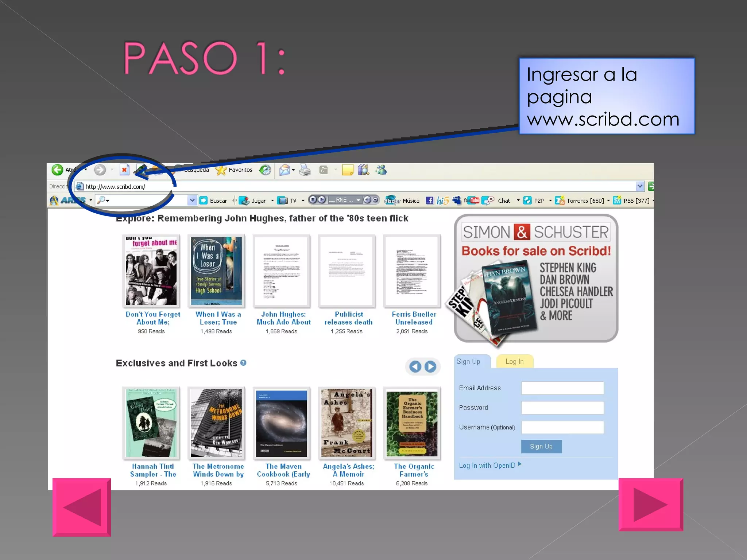Open the hi5 toolbar shortcut
The image size is (747, 560).
[x=442, y=201]
